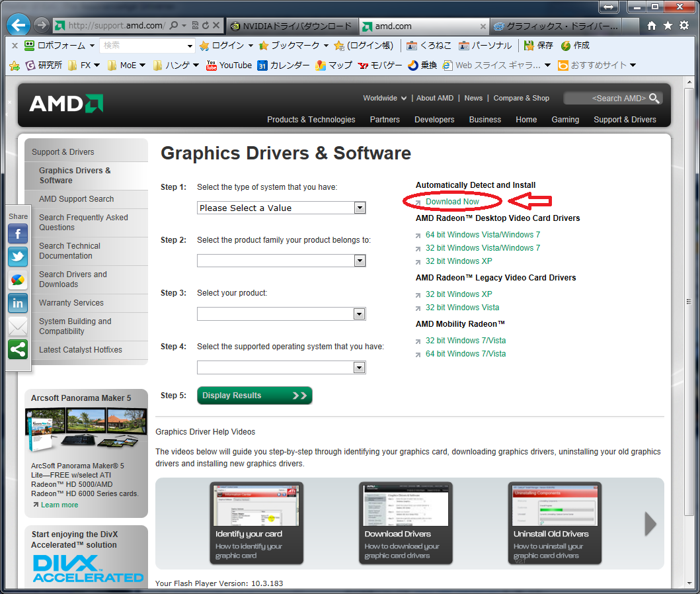Click the Search AMD magnifier icon

(x=654, y=99)
